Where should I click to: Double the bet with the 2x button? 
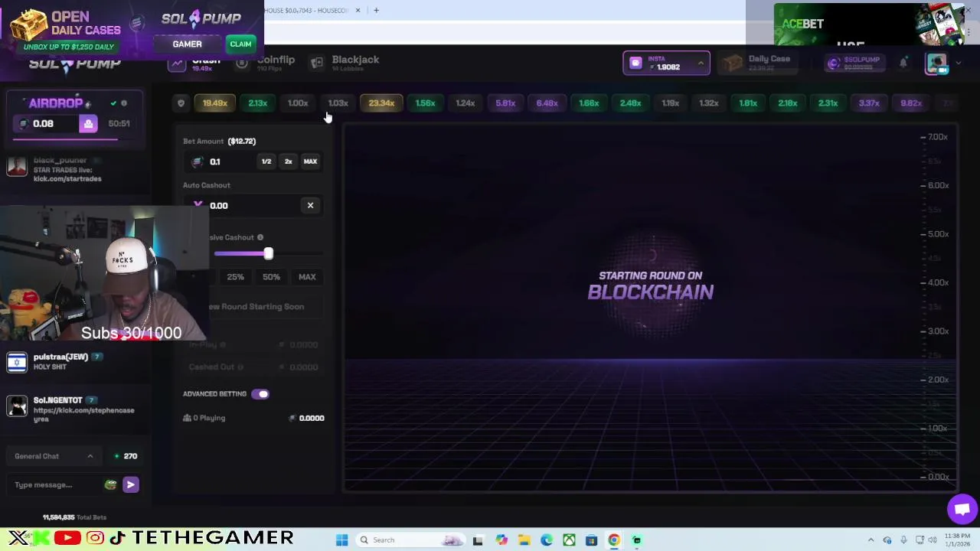click(x=288, y=161)
